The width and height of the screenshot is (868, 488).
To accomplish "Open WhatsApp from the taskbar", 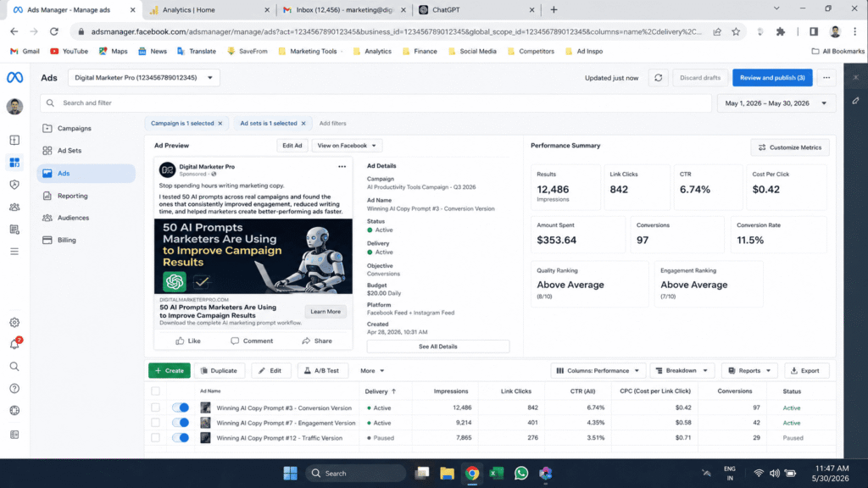I will (x=521, y=473).
